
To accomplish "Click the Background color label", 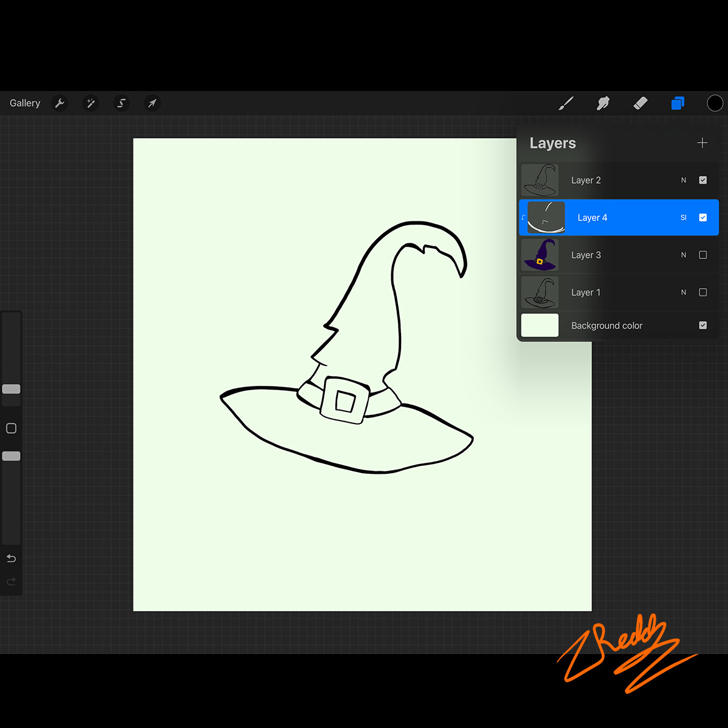I will coord(607,326).
